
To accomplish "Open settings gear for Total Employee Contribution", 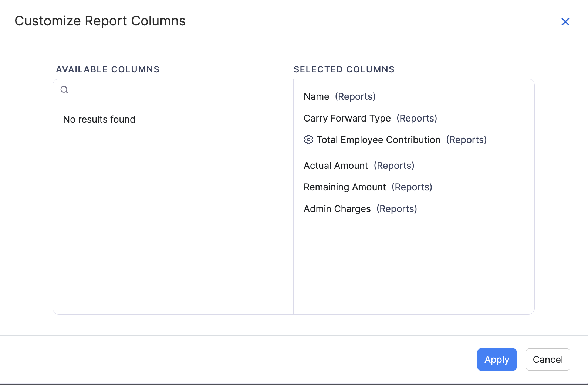I will pos(308,140).
